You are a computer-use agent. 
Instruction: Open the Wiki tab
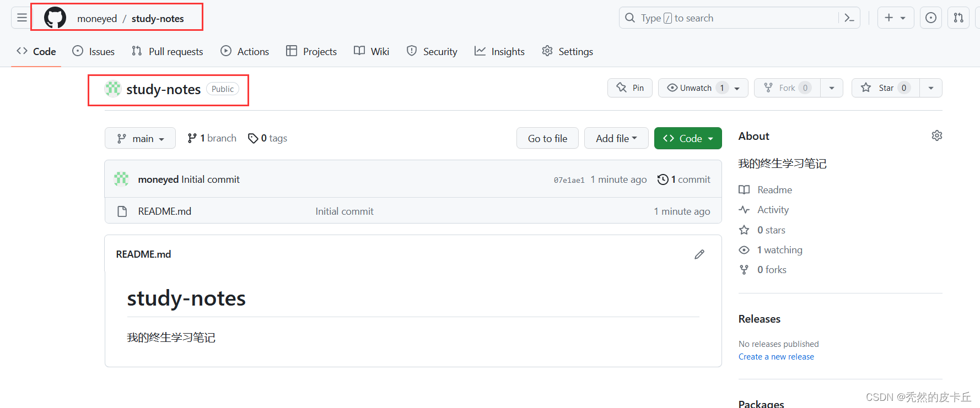coord(371,51)
